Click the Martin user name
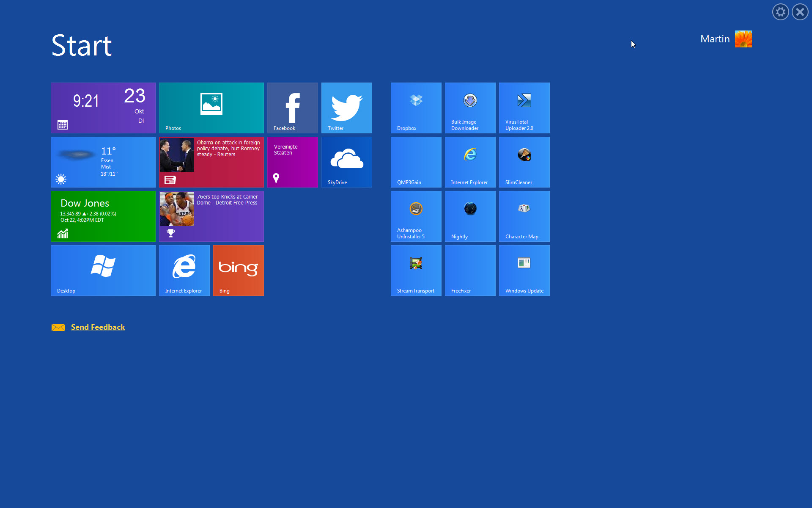The width and height of the screenshot is (812, 508). tap(715, 39)
